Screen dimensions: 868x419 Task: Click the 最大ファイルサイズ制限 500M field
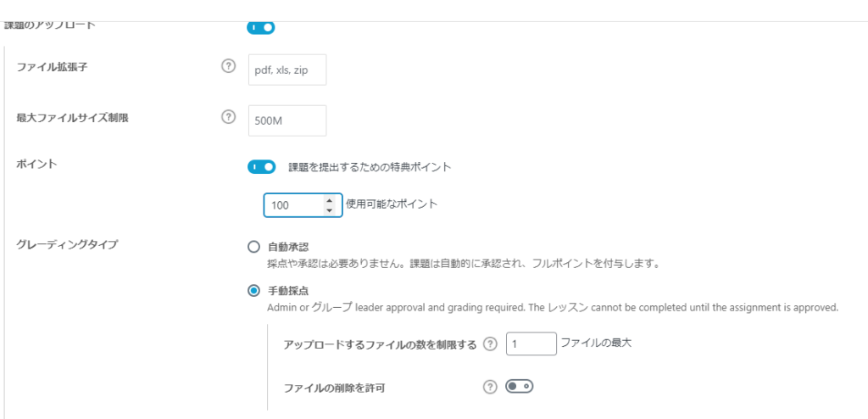[x=287, y=120]
